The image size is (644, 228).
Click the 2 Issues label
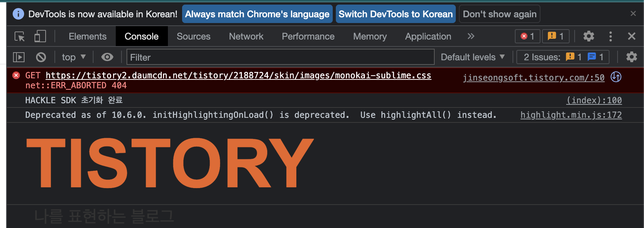pyautogui.click(x=542, y=57)
